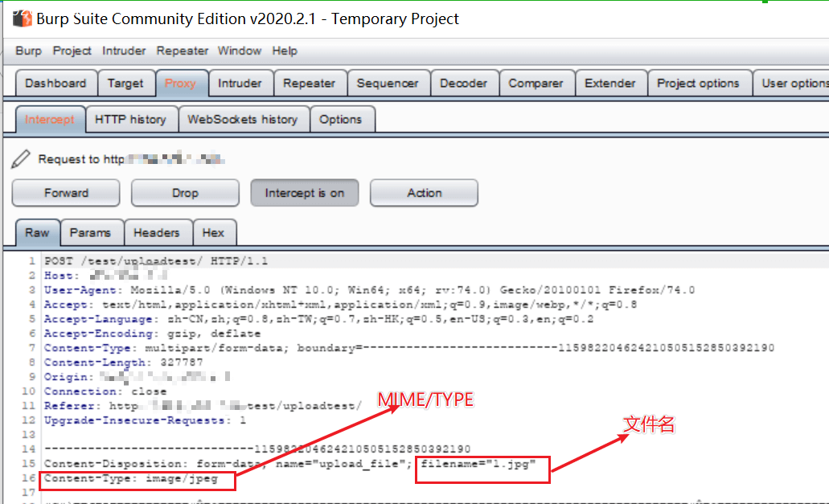Click the Connection: close line
Screen dimensions: 829x504
coord(105,391)
